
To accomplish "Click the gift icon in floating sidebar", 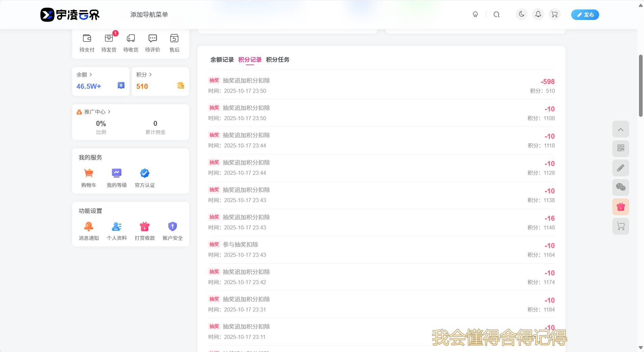I will (x=620, y=207).
